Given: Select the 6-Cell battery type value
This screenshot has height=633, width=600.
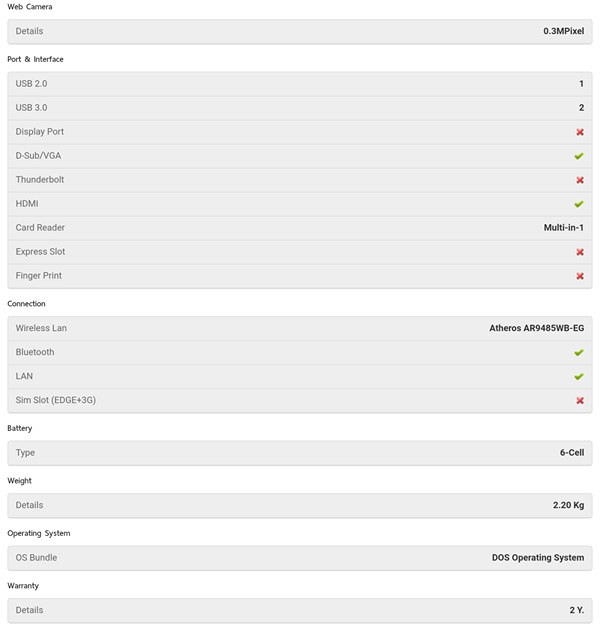Looking at the screenshot, I should coord(571,452).
